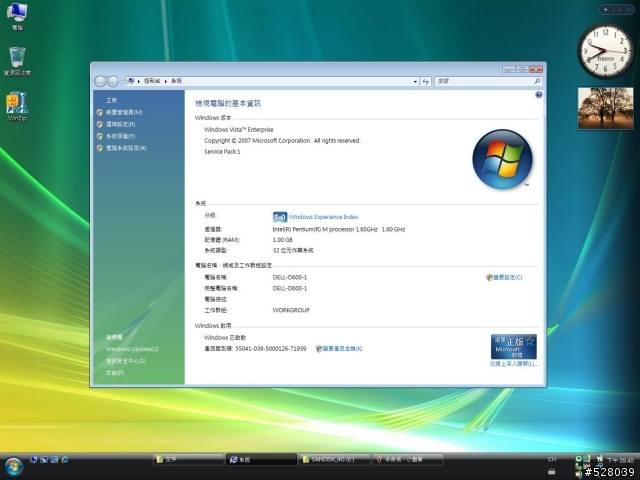This screenshot has height=480, width=640.
Task: Switch to the System taskbar button
Action: [x=261, y=460]
